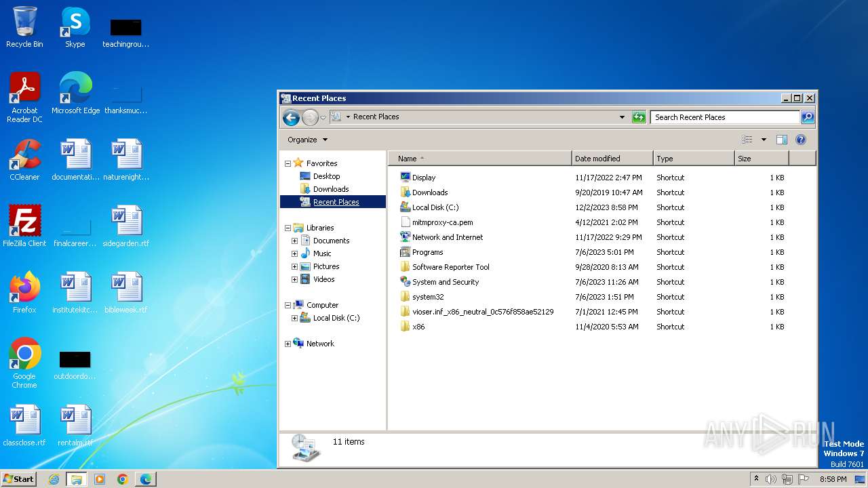Select Network and Internet shortcut row
The width and height of the screenshot is (868, 488).
592,237
